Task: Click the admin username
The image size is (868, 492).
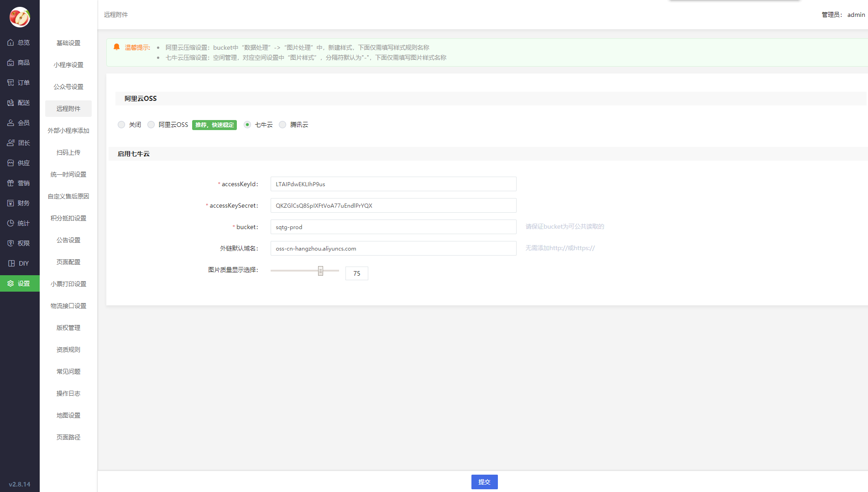Action: coord(856,15)
